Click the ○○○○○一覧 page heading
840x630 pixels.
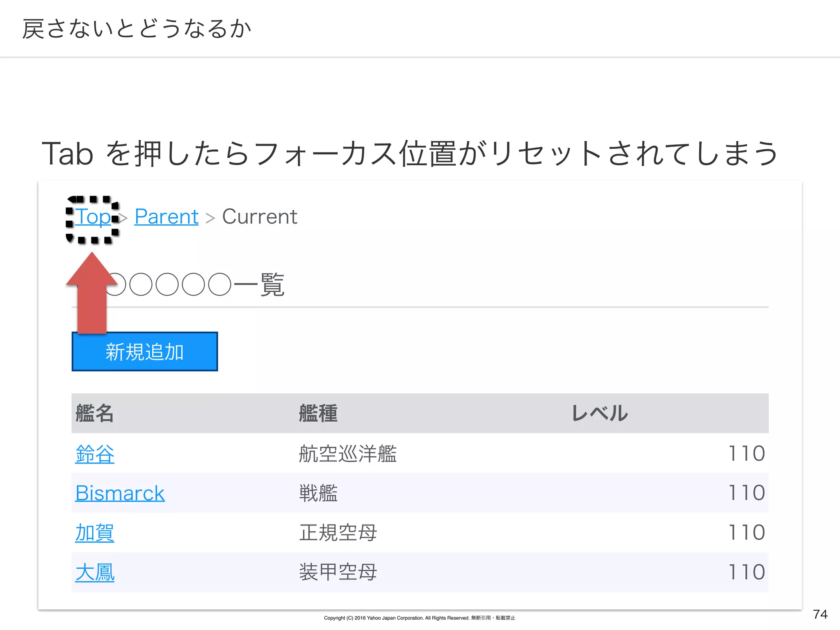point(197,284)
